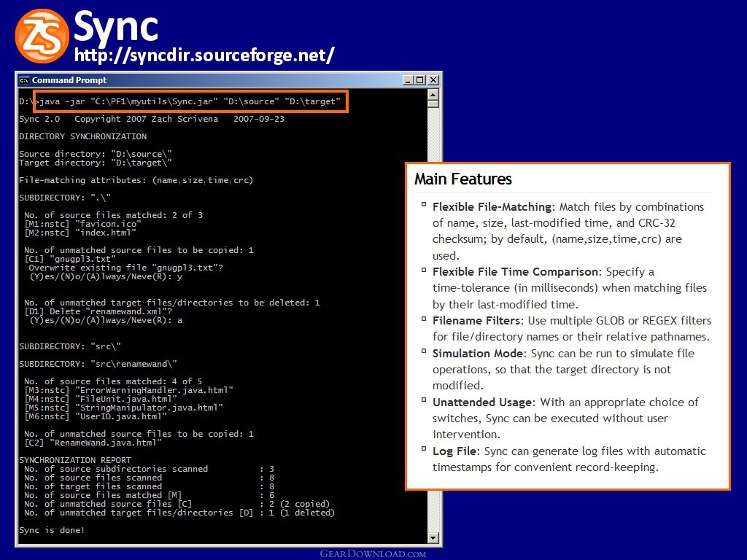Click the "Flexible File-Matching" feature label
747x560 pixels.
[492, 207]
